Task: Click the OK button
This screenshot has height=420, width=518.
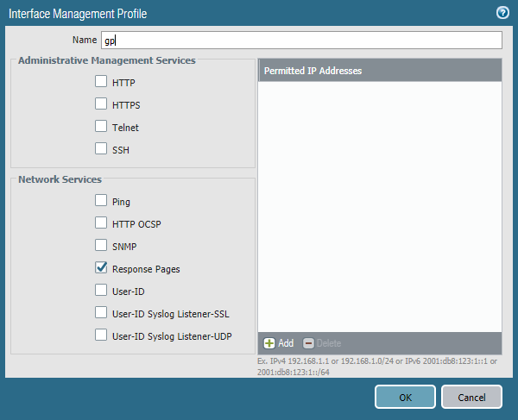Action: click(405, 397)
